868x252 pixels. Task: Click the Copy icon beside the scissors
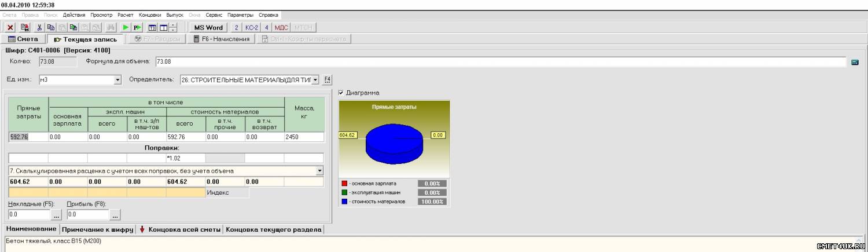pyautogui.click(x=50, y=27)
